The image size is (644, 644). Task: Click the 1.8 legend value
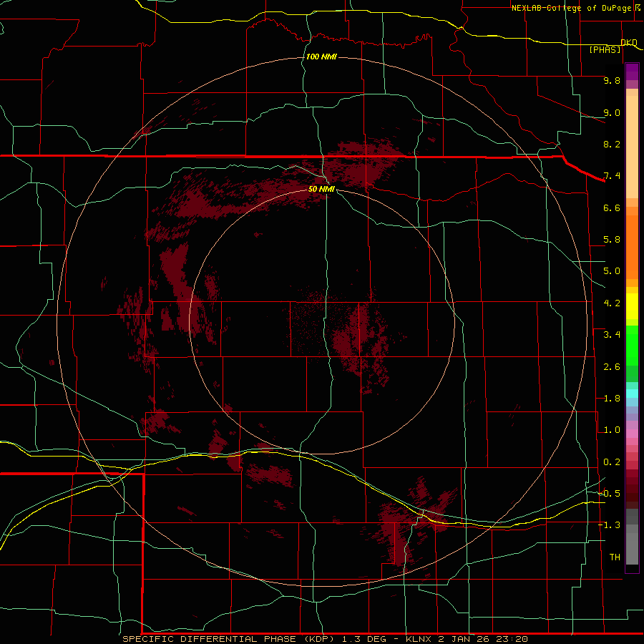(612, 399)
